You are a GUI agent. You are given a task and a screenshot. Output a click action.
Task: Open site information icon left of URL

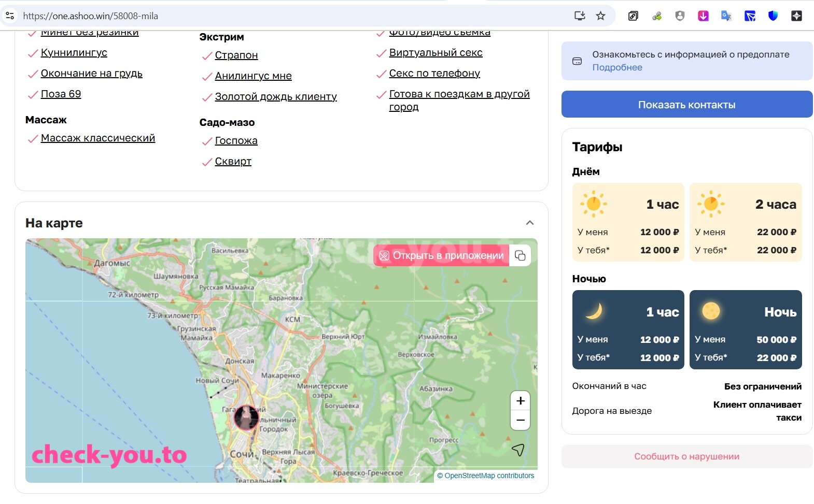(10, 16)
